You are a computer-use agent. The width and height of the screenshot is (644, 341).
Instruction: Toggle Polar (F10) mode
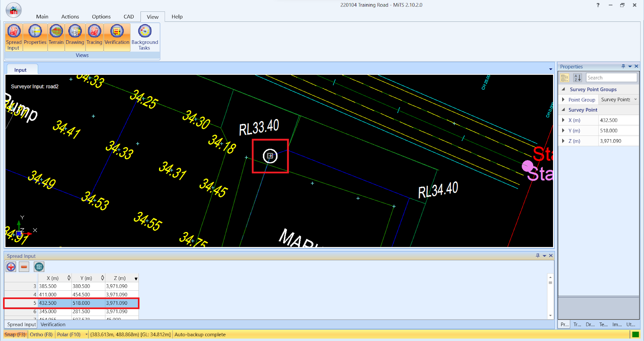[69, 335]
